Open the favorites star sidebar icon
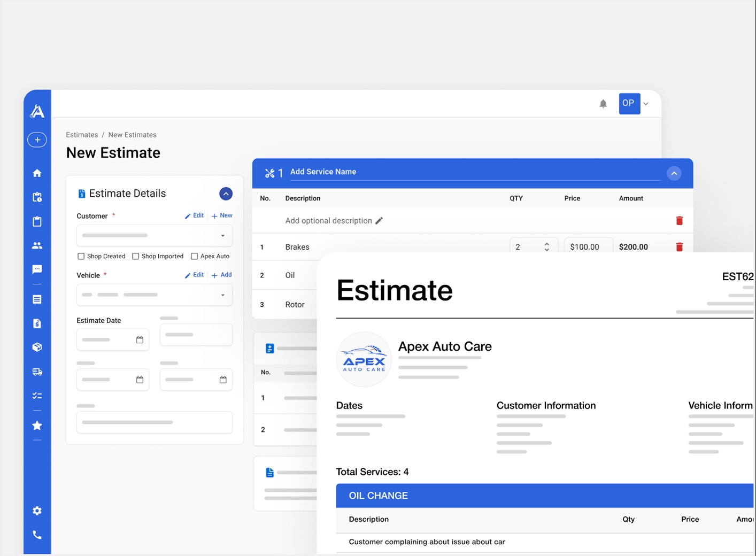Image resolution: width=756 pixels, height=556 pixels. click(37, 426)
